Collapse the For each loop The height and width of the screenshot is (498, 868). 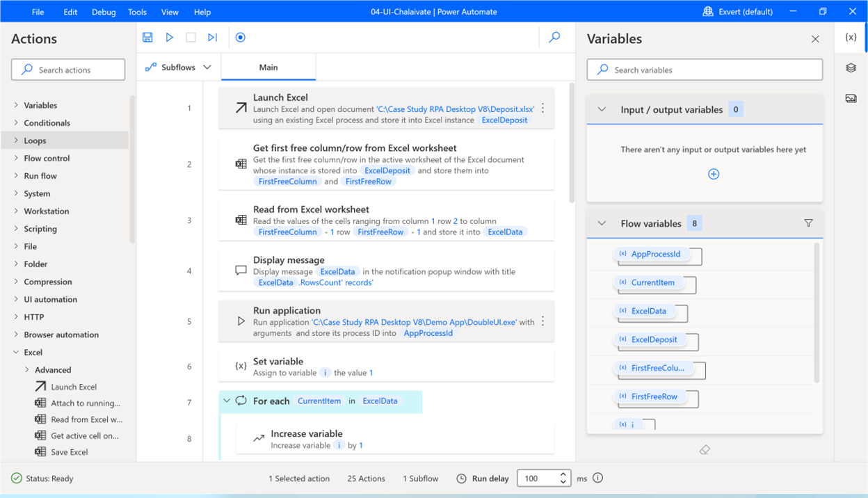(226, 401)
